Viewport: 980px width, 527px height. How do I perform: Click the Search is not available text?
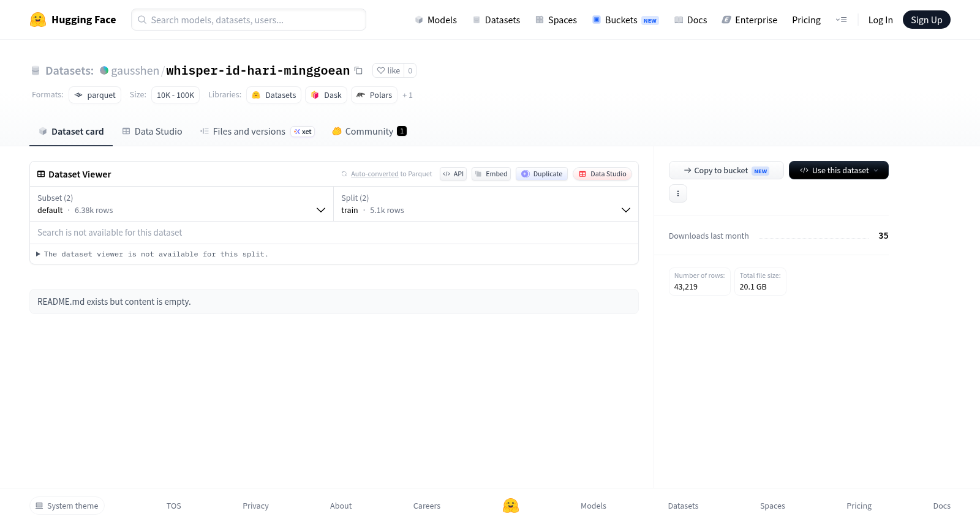[x=110, y=233]
